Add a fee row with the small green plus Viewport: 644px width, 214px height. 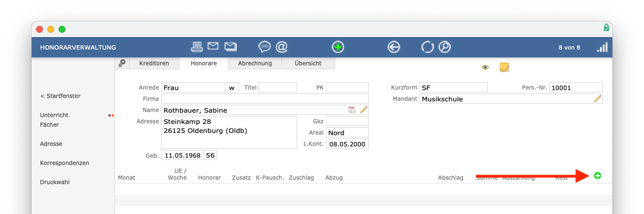[x=598, y=176]
